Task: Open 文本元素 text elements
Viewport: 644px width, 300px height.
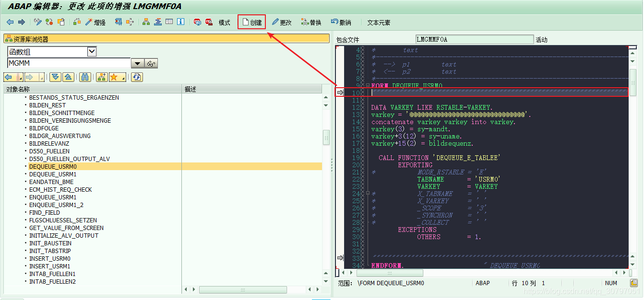Action: 379,23
